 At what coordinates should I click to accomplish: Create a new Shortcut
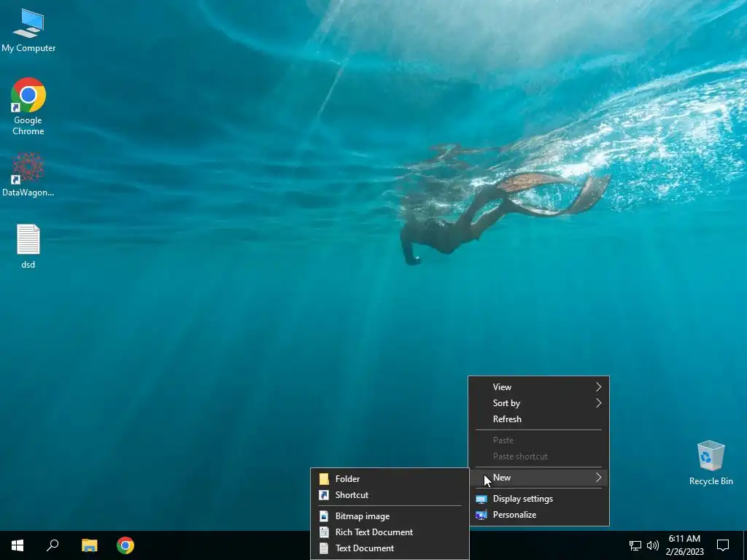[390, 495]
